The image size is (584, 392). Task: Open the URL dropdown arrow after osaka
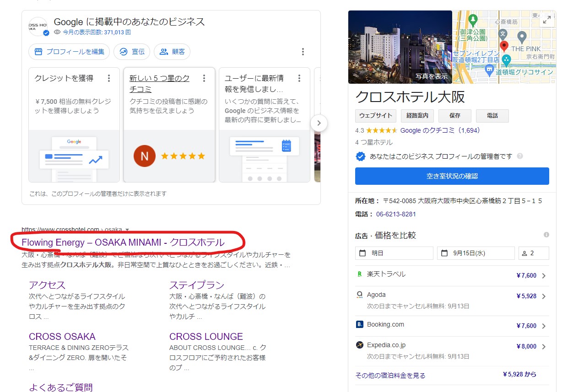tap(127, 230)
